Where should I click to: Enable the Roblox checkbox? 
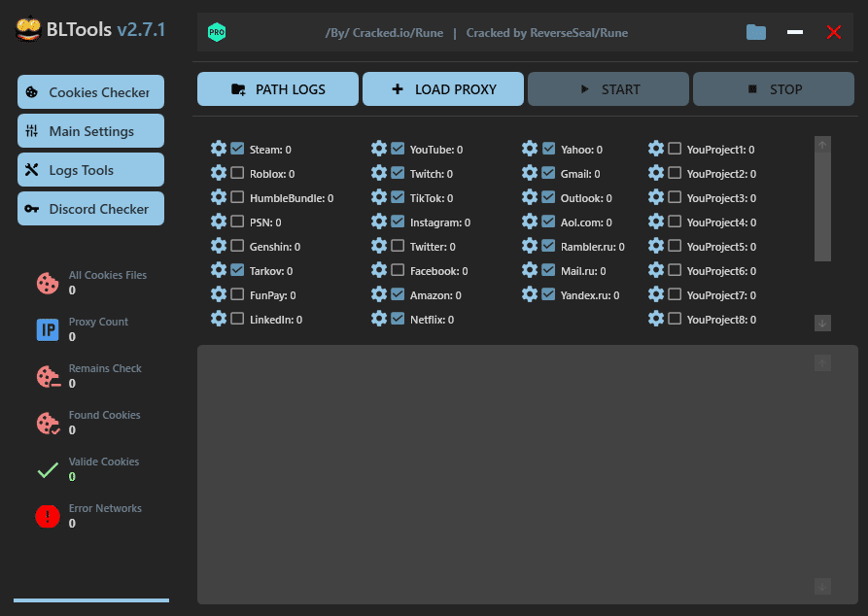pos(237,174)
